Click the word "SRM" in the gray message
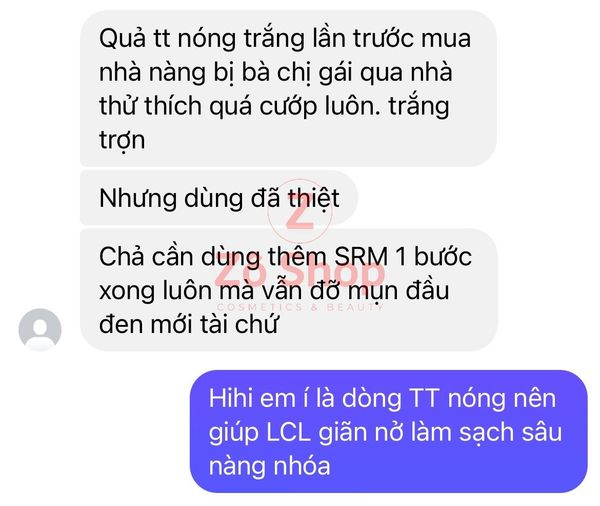Image resolution: width=600 pixels, height=506 pixels. coord(361,256)
